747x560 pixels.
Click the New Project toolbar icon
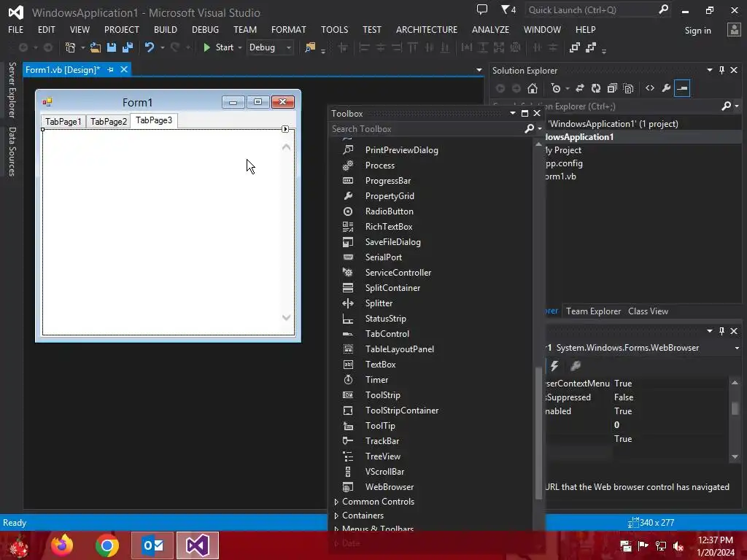tap(70, 47)
